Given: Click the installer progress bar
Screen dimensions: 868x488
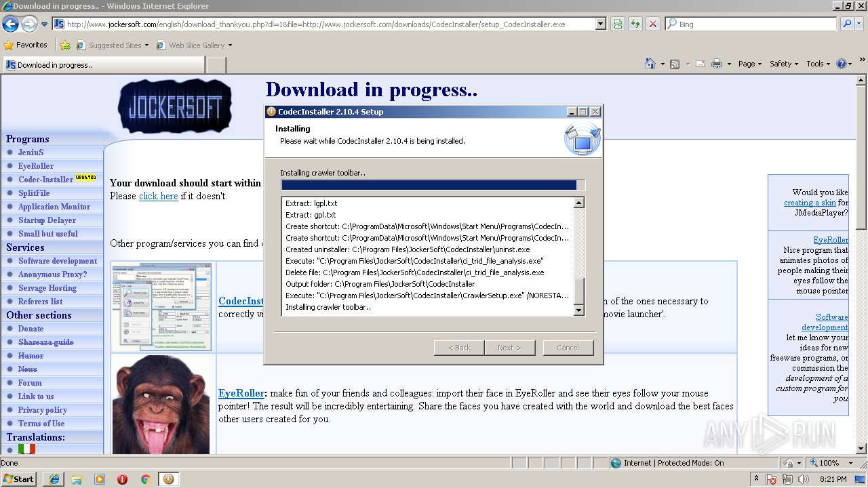Looking at the screenshot, I should [x=433, y=185].
